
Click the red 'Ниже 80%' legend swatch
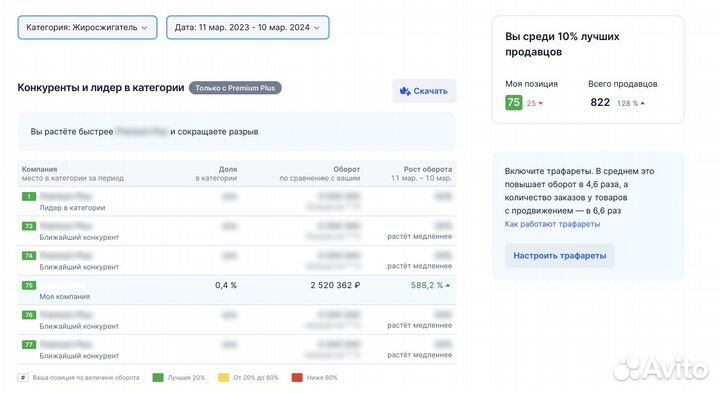(297, 377)
